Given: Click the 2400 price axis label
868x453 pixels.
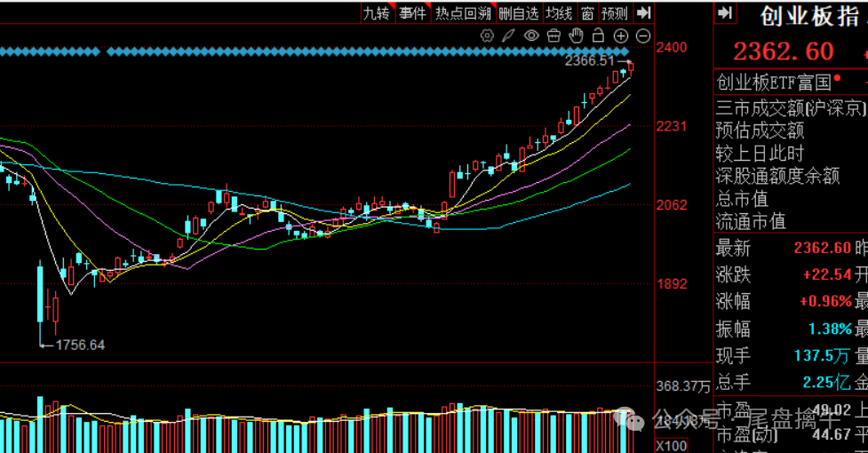Looking at the screenshot, I should (672, 48).
